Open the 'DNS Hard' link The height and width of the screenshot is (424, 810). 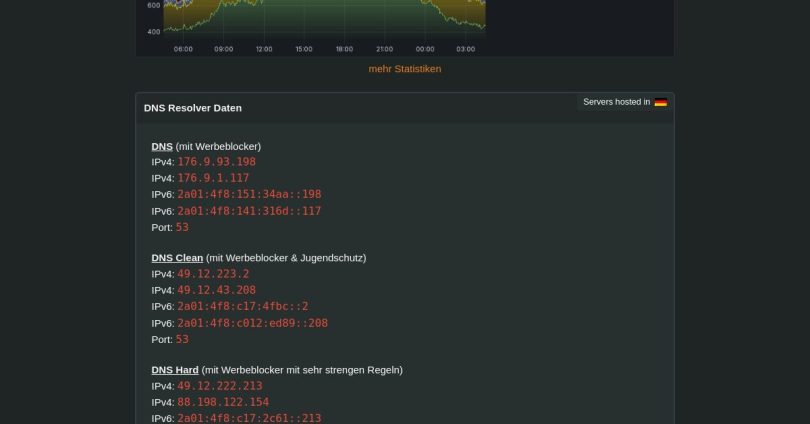pyautogui.click(x=175, y=370)
